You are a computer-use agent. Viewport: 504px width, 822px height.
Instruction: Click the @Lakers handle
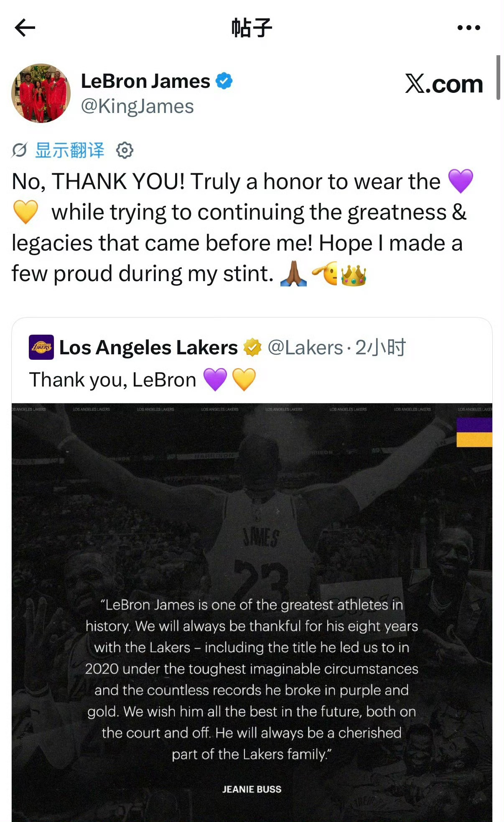point(305,348)
